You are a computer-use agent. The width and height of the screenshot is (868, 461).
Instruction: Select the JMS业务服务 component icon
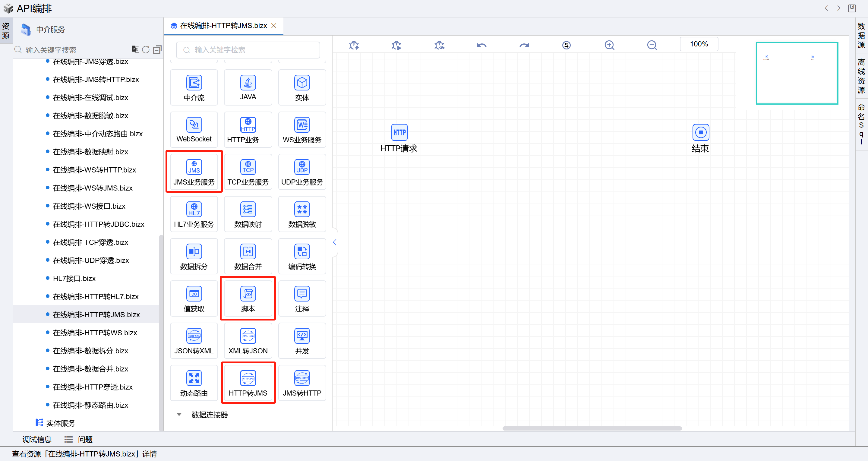click(x=194, y=167)
